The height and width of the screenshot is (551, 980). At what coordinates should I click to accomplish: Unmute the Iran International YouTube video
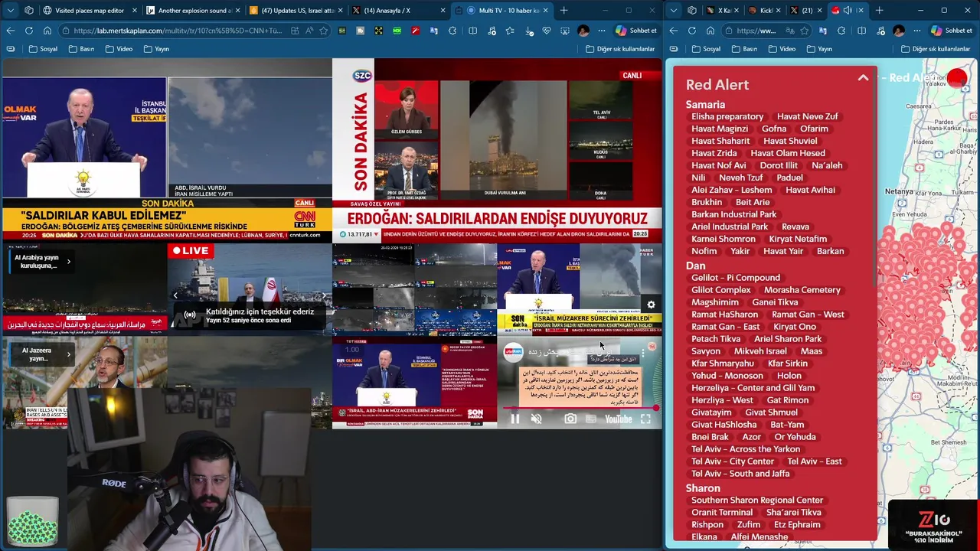coord(536,419)
